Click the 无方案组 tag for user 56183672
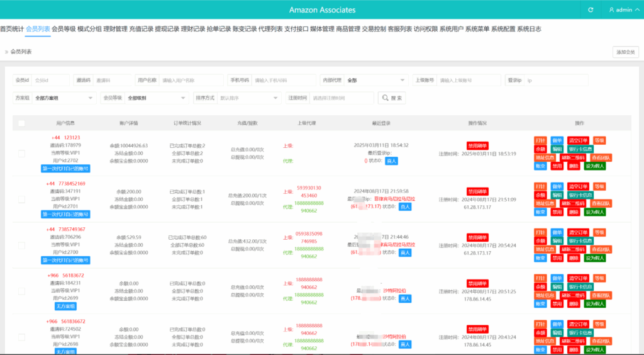 pyautogui.click(x=65, y=306)
